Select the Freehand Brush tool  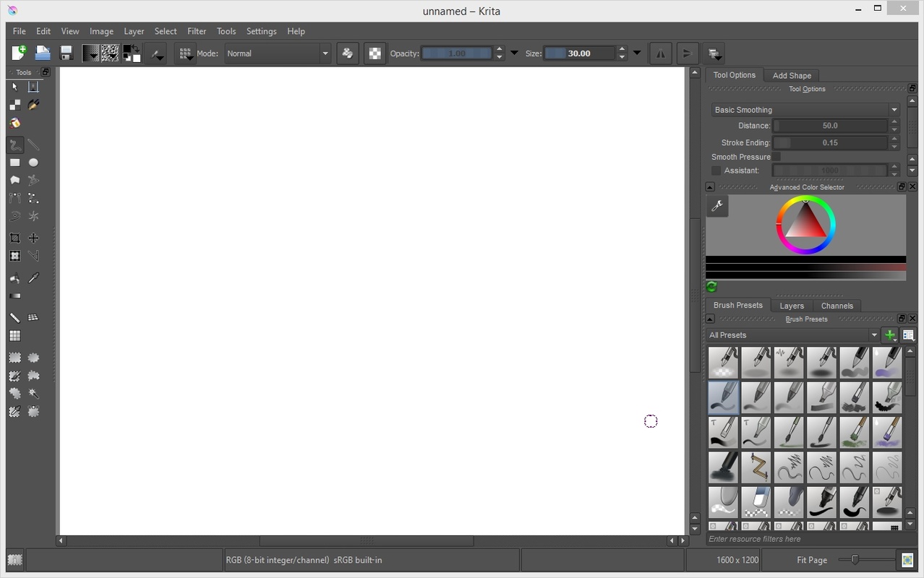14,145
